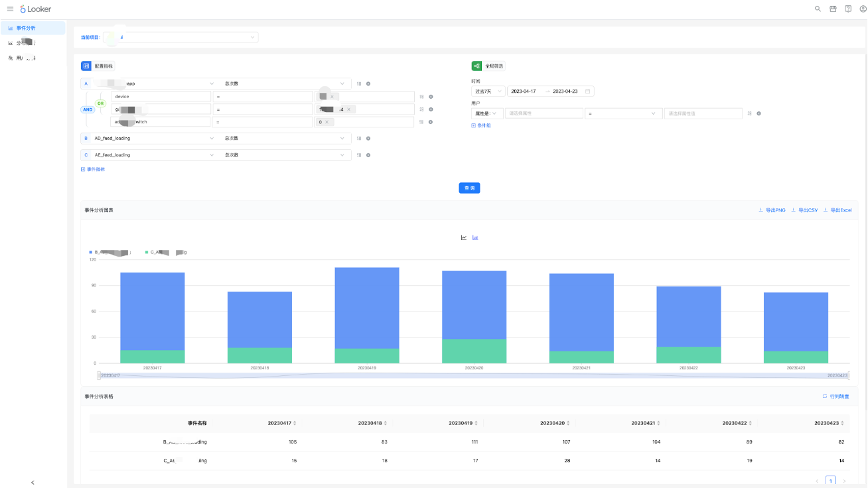This screenshot has height=488, width=868.
Task: Remove metric A row
Action: pos(368,84)
